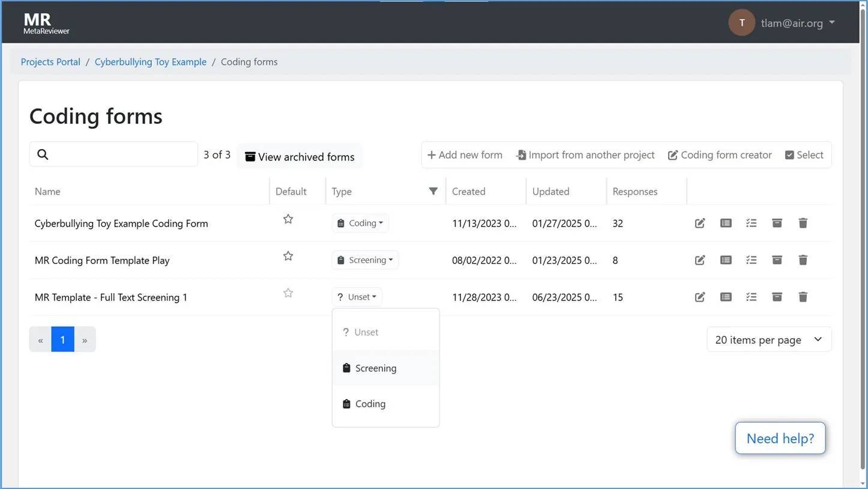Click name text MR Coding Form Template Play
The image size is (868, 489).
[x=102, y=261]
